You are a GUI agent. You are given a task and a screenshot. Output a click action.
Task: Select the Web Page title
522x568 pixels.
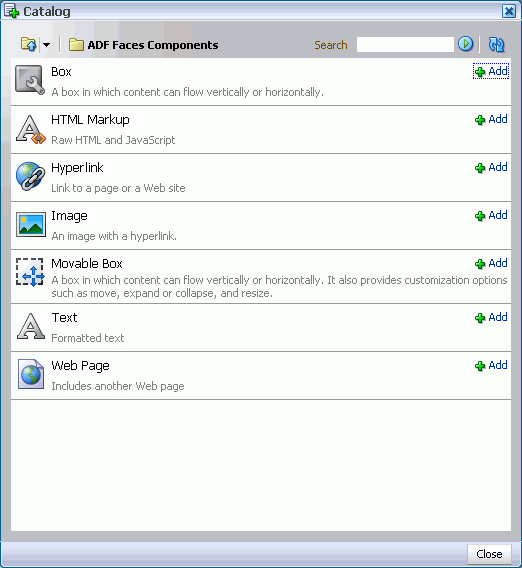80,366
